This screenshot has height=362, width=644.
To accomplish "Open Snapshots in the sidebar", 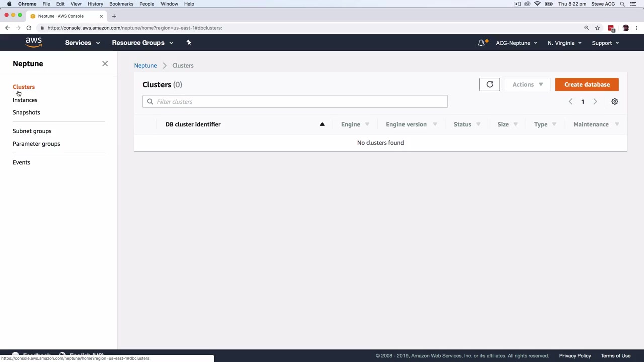I will point(26,112).
